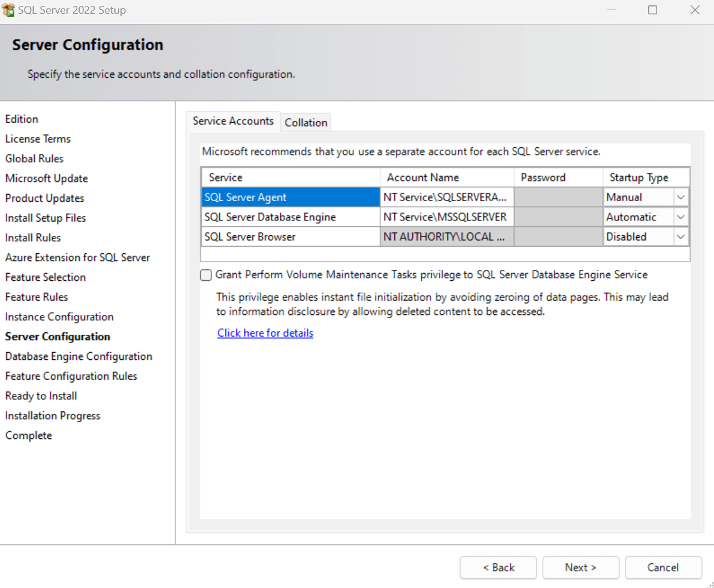Image resolution: width=714 pixels, height=588 pixels.
Task: Maximize the SQL Server 2022 Setup window
Action: coord(652,10)
